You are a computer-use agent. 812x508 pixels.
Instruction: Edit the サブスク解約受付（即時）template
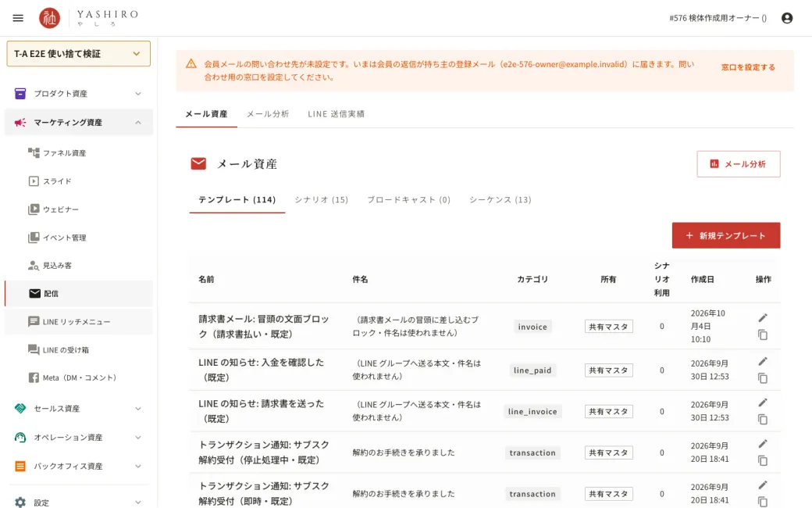(763, 485)
